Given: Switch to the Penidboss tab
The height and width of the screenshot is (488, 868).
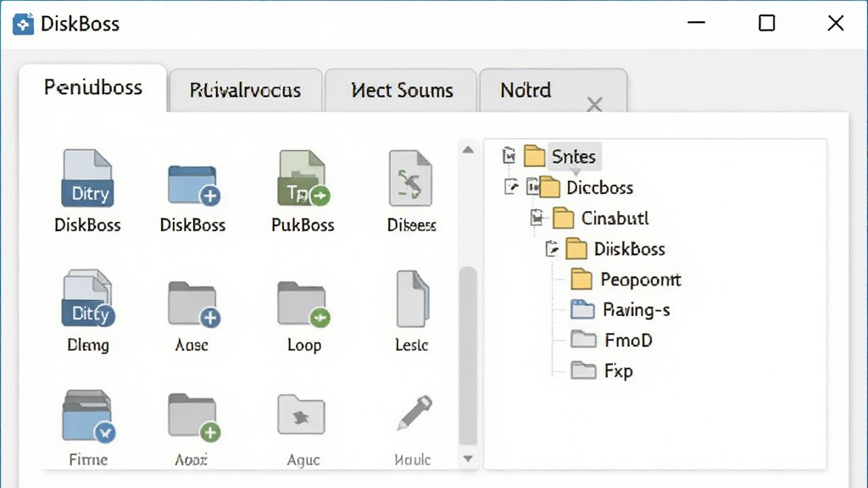Looking at the screenshot, I should coord(93,88).
